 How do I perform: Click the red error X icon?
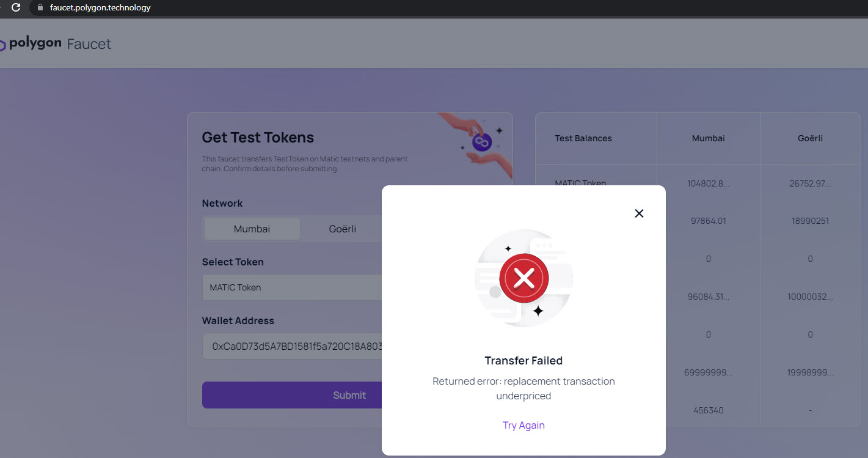pyautogui.click(x=523, y=279)
